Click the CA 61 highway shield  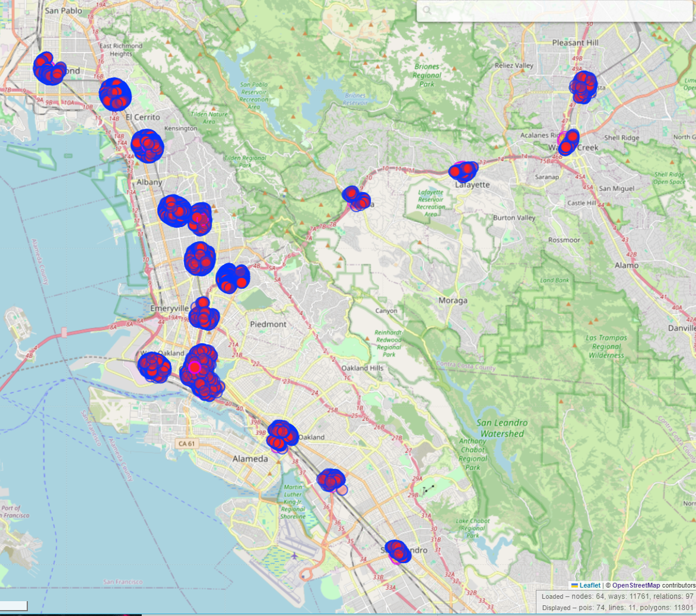pyautogui.click(x=186, y=443)
